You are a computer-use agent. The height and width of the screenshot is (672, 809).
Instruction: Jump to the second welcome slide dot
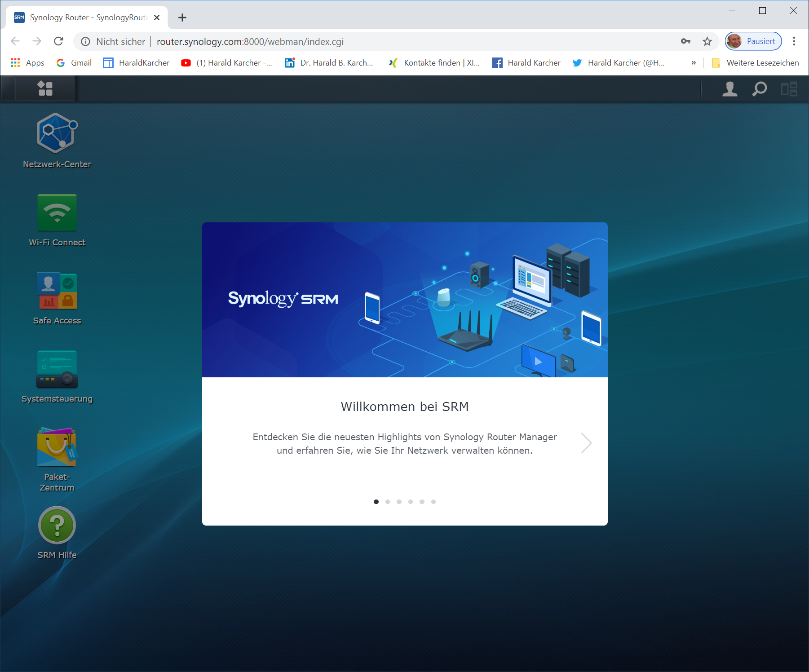pos(388,502)
